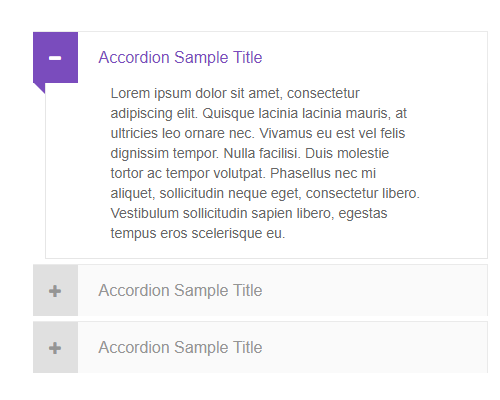Image resolution: width=500 pixels, height=400 pixels.
Task: Click the plus icon of second accordion
Action: (x=55, y=291)
